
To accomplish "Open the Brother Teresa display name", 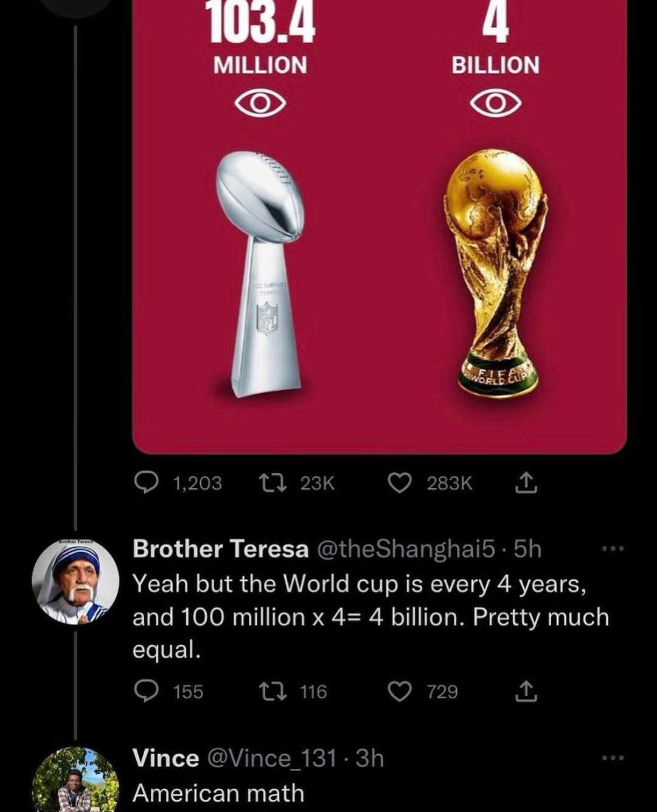I will (x=221, y=549).
